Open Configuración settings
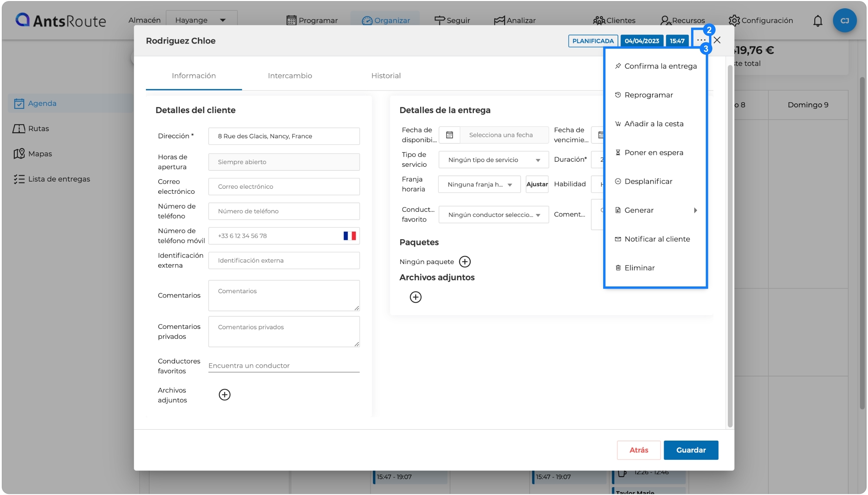 point(761,21)
